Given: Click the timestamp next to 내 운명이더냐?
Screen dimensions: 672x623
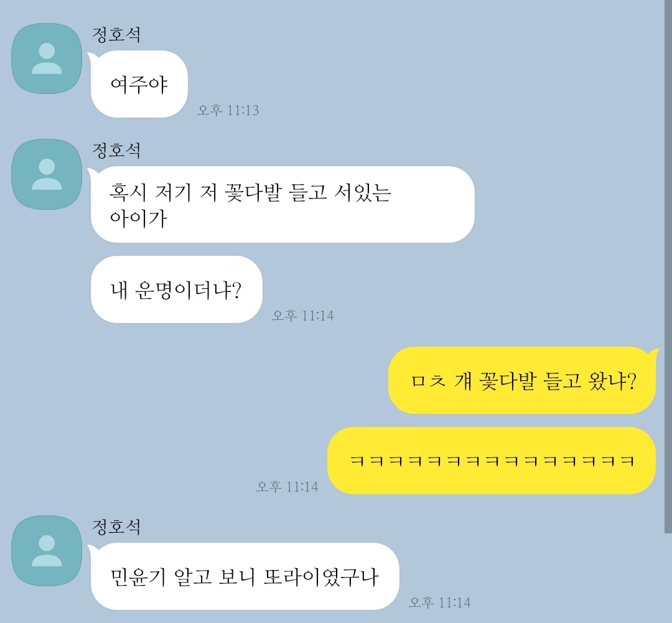Looking at the screenshot, I should click(302, 316).
